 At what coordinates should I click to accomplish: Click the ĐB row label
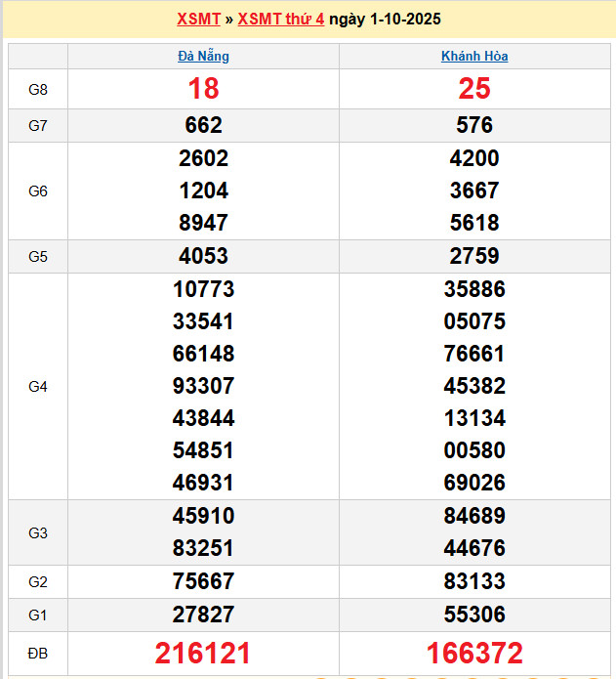[38, 653]
